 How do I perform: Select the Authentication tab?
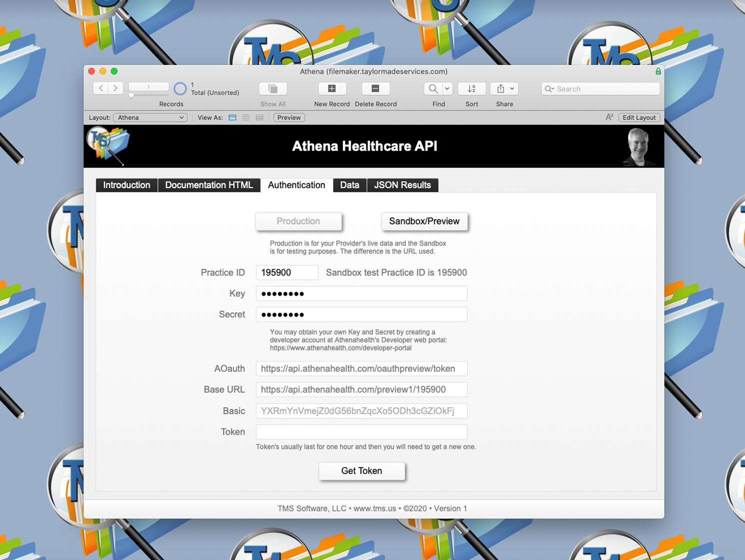click(x=296, y=185)
